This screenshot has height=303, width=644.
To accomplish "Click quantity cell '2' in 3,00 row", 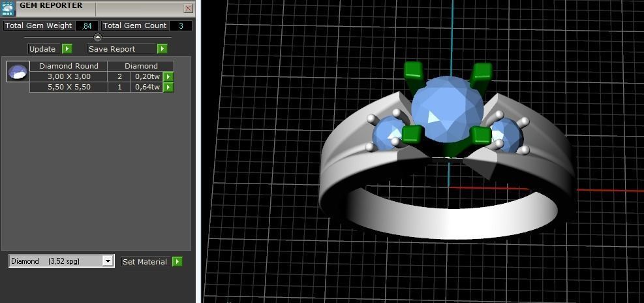I will pyautogui.click(x=119, y=76).
